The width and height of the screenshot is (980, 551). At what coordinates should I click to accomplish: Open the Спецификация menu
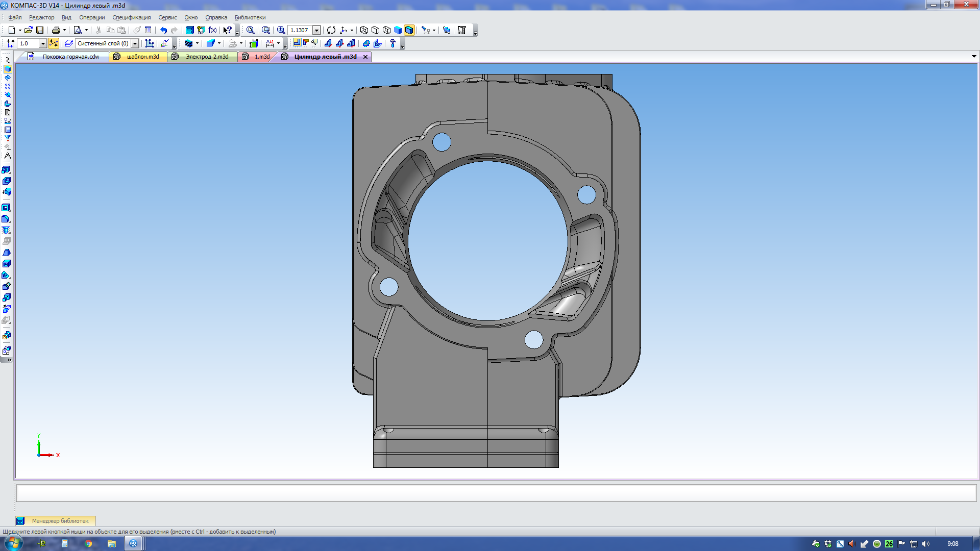pos(131,17)
